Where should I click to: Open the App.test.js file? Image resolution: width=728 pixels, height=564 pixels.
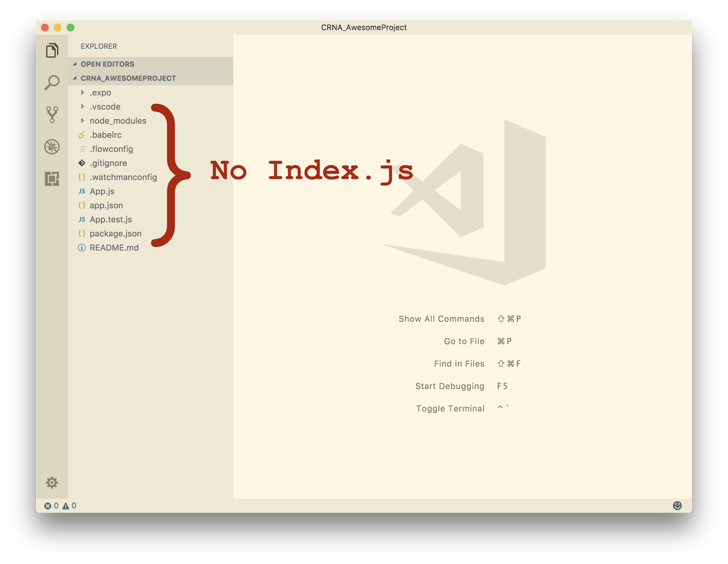click(151, 219)
